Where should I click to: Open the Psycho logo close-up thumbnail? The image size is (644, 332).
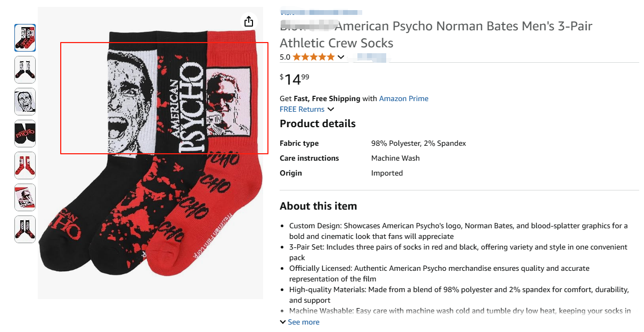coord(25,134)
